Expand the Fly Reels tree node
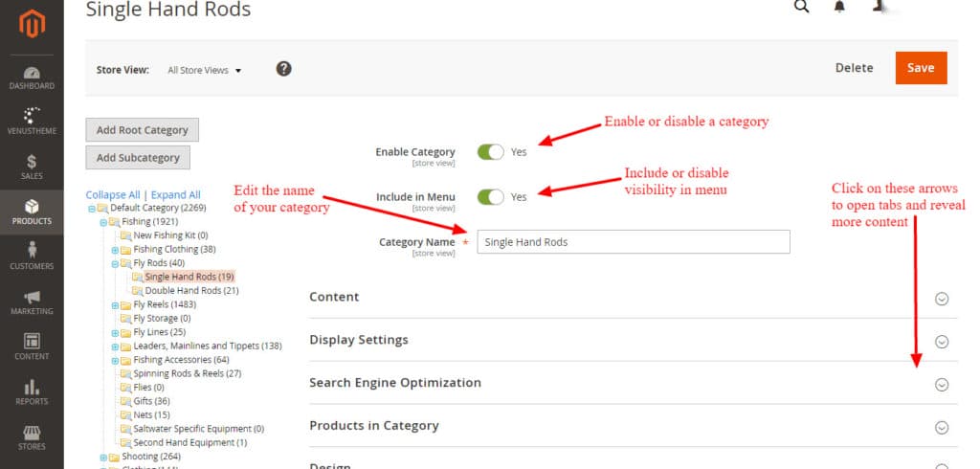 (115, 305)
